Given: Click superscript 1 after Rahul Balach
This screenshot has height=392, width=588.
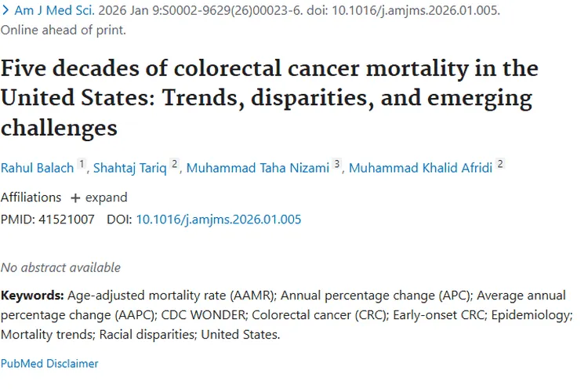Looking at the screenshot, I should [81, 165].
